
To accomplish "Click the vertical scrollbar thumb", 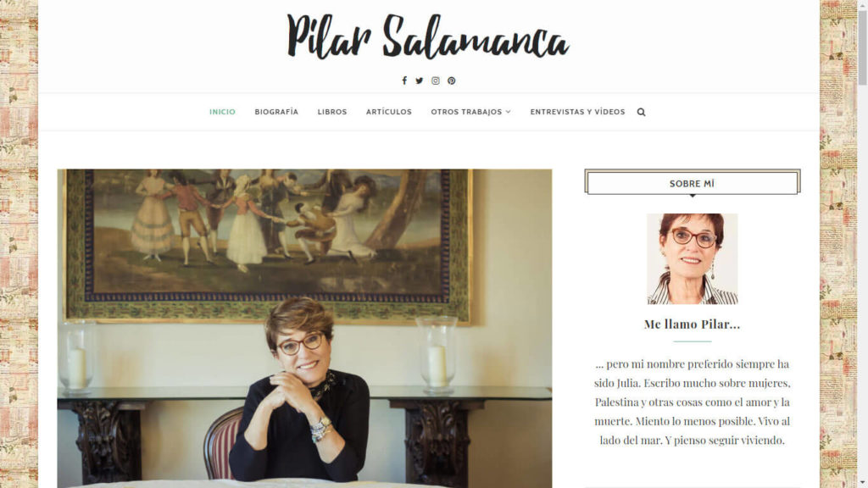I will [862, 47].
